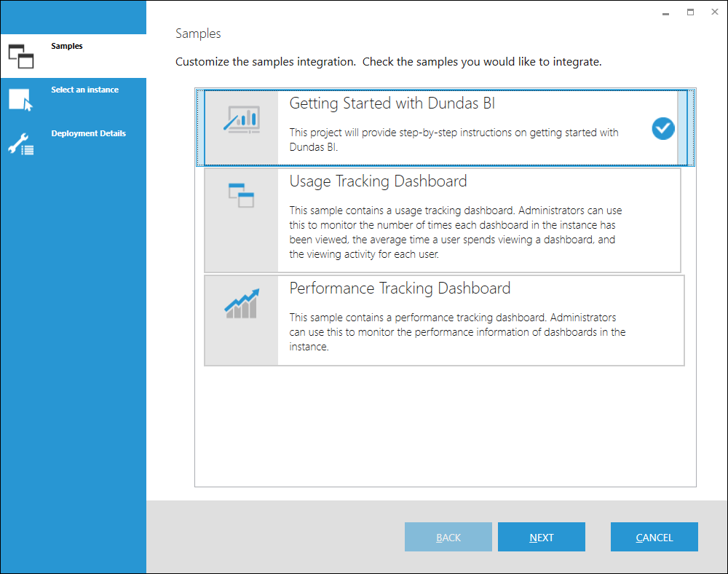The width and height of the screenshot is (728, 574).
Task: Click the BACK button
Action: point(448,537)
